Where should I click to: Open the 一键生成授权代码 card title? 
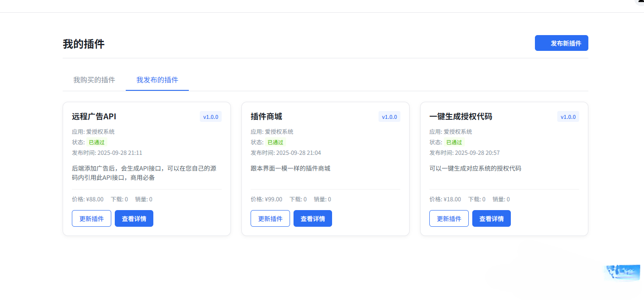tap(460, 117)
